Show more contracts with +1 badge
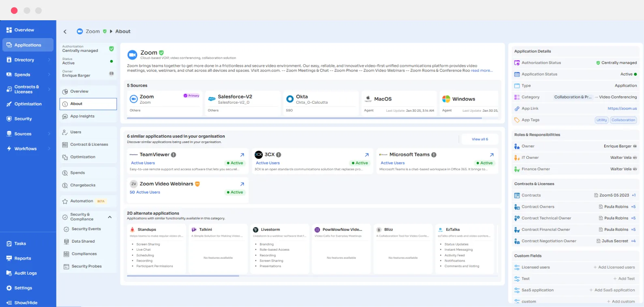Screen dimensions: 644x307 [633, 195]
